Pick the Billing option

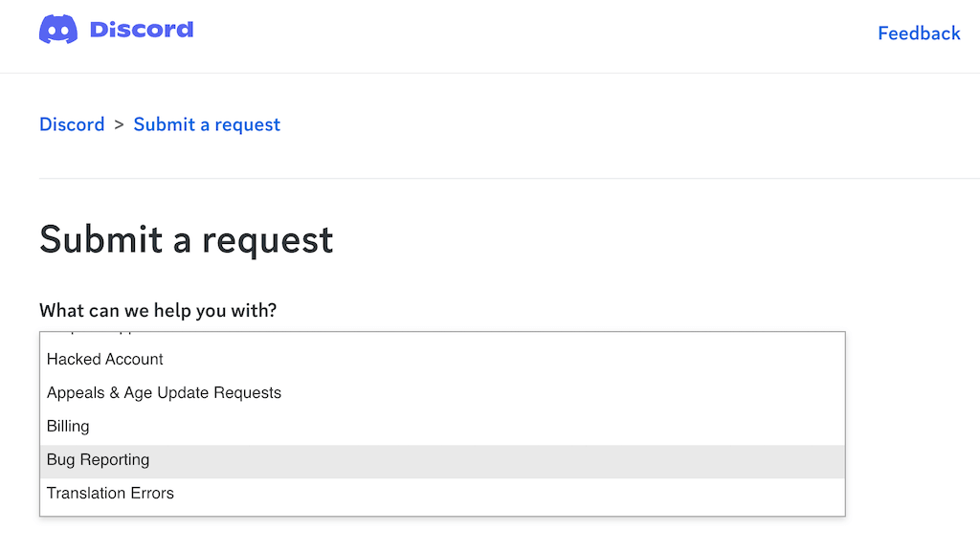pyautogui.click(x=68, y=427)
